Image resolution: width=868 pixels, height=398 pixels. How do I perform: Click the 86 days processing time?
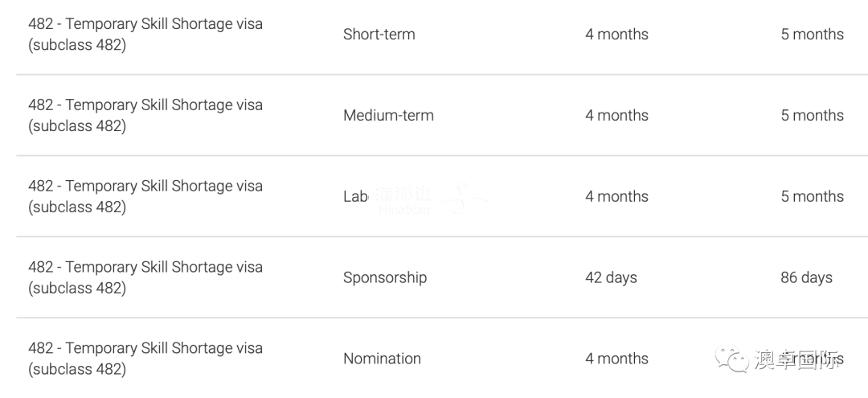coord(807,277)
